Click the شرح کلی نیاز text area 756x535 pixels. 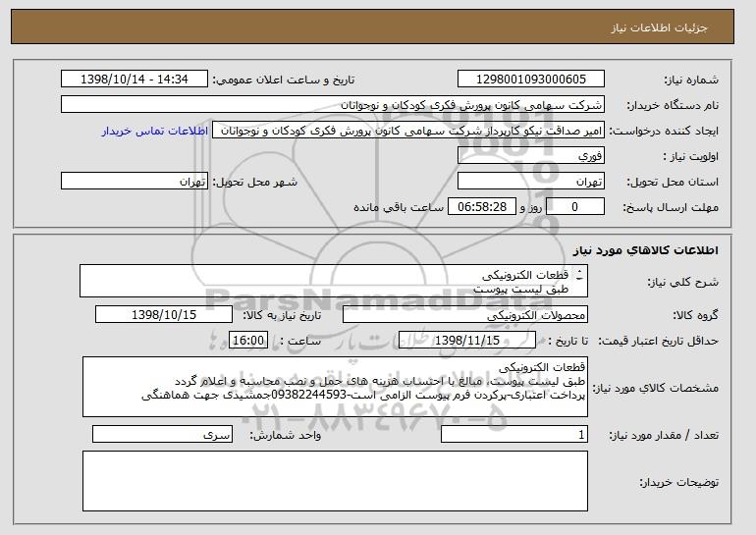click(334, 281)
